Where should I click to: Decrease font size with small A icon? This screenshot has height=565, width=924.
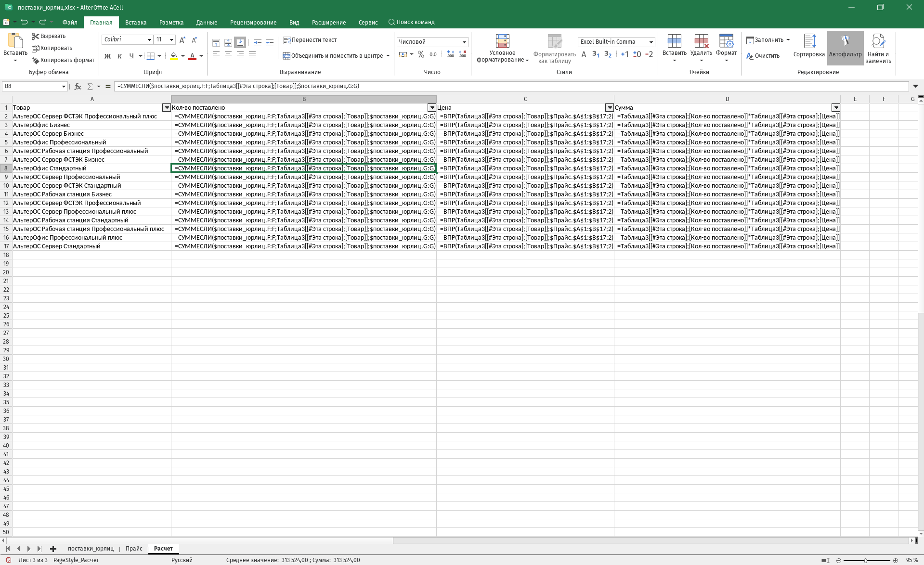pos(195,40)
